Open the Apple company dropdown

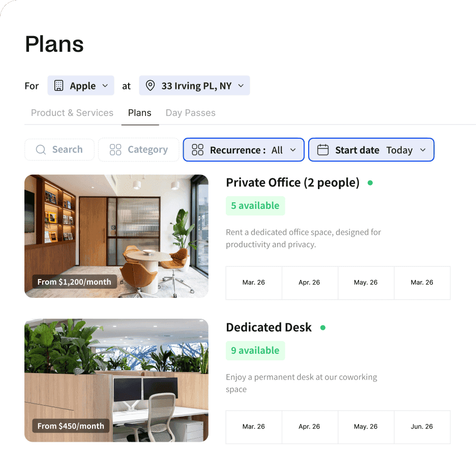click(x=81, y=85)
